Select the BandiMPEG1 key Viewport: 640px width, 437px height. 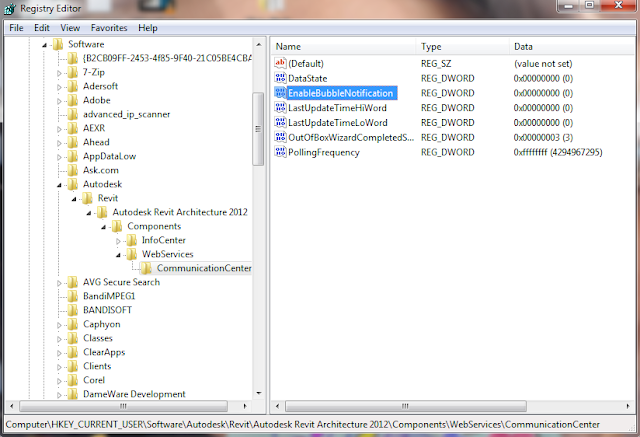pos(109,296)
